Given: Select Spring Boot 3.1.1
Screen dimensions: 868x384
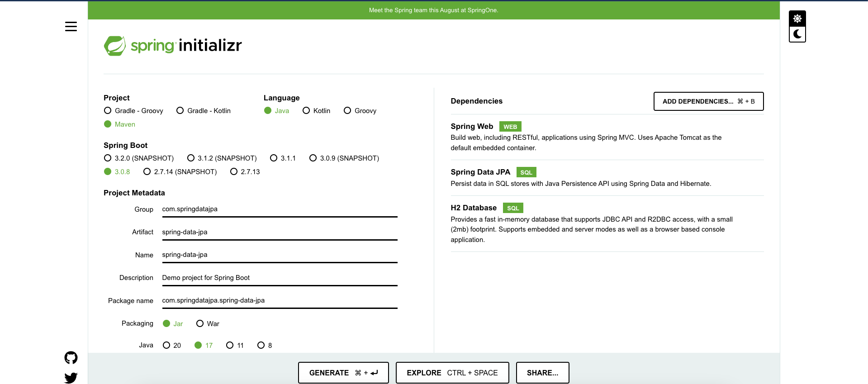Looking at the screenshot, I should [x=283, y=158].
